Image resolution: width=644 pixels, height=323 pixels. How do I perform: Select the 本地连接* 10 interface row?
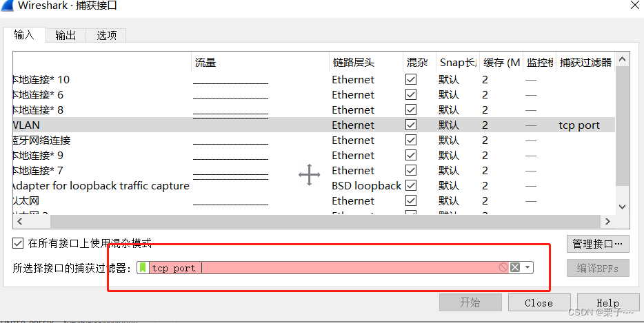point(314,79)
